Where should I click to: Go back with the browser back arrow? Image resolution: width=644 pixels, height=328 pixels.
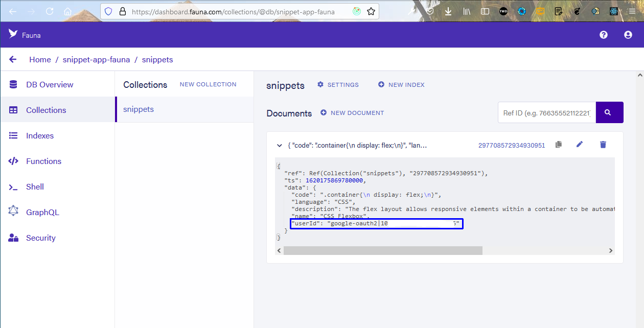tap(12, 11)
